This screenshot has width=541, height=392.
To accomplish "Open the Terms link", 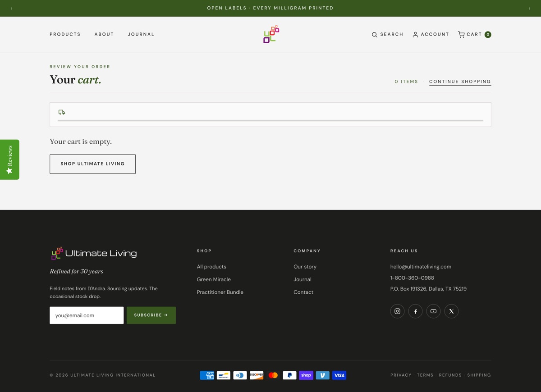I will click(x=425, y=375).
